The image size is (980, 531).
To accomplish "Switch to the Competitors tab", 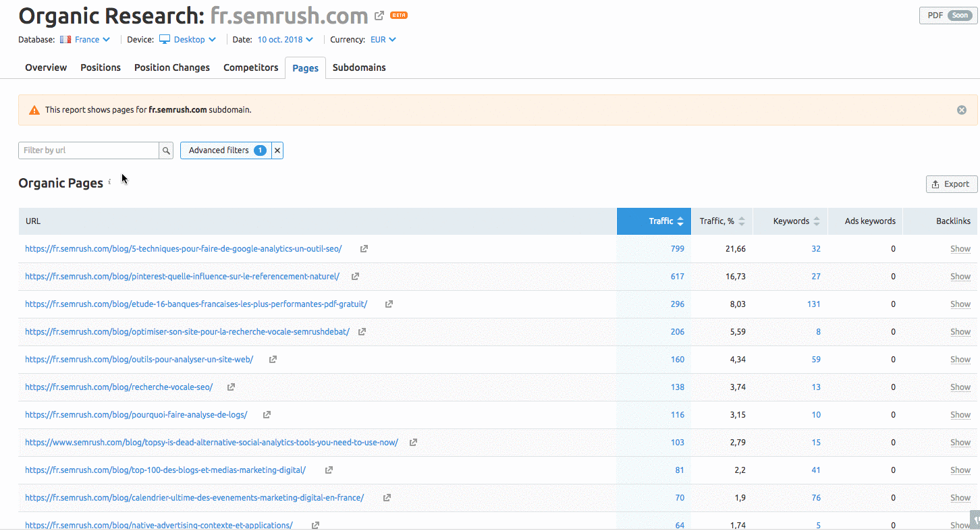I will coord(251,67).
